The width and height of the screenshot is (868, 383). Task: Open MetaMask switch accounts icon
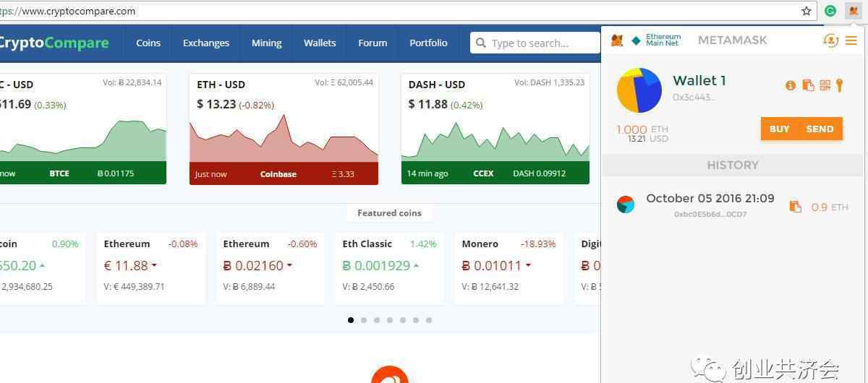coord(830,40)
